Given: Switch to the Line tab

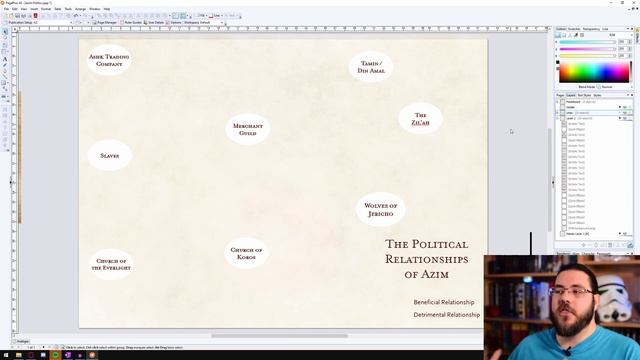Looking at the screenshot, I should [605, 29].
